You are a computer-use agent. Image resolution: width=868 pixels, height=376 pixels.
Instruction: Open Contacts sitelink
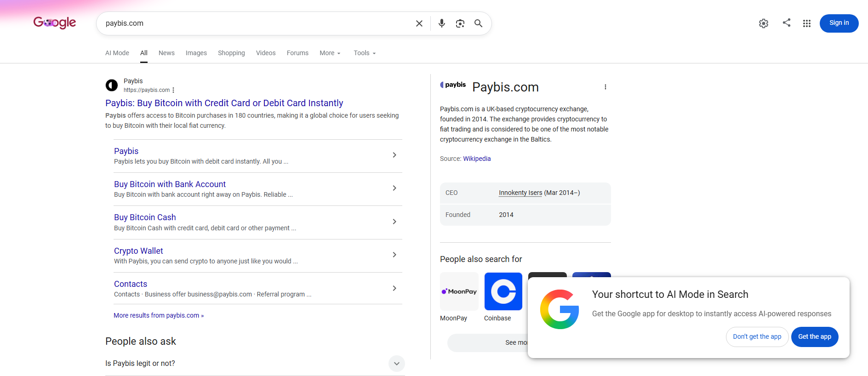pyautogui.click(x=131, y=284)
